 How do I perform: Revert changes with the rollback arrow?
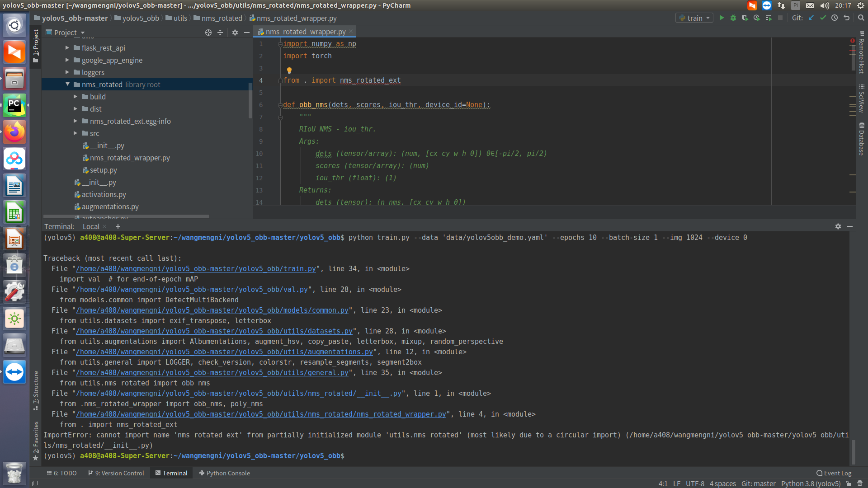coord(847,18)
